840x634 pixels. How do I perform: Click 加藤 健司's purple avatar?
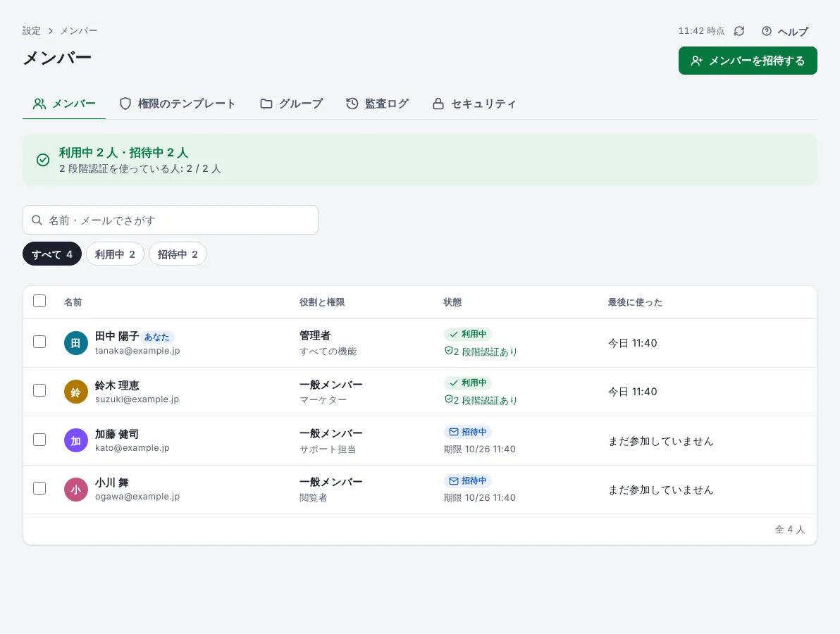(x=76, y=441)
